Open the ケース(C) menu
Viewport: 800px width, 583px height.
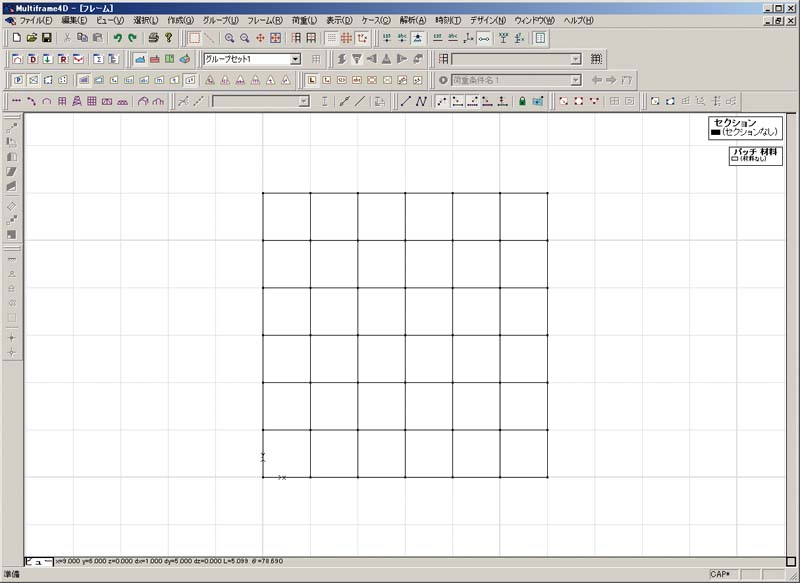376,20
